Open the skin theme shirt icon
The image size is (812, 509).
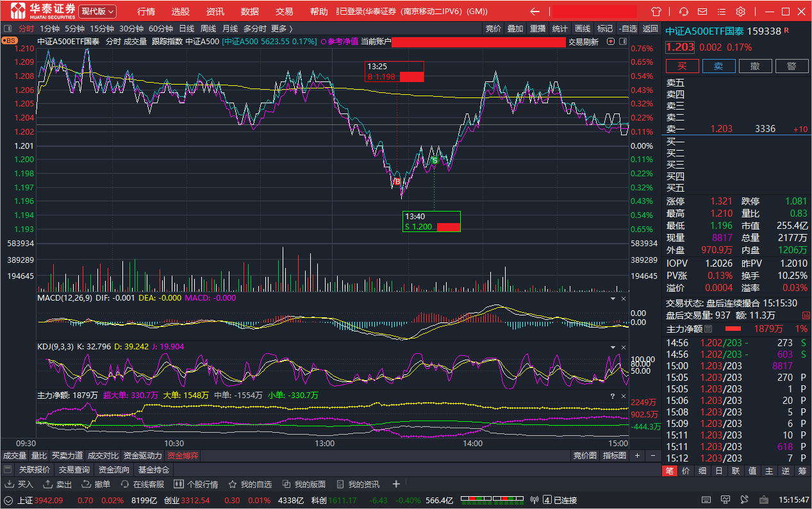(x=656, y=12)
